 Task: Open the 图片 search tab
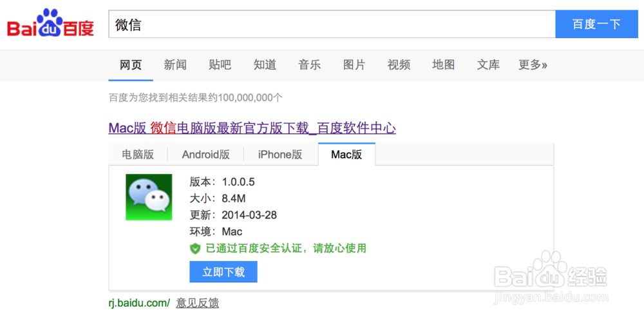pyautogui.click(x=354, y=64)
